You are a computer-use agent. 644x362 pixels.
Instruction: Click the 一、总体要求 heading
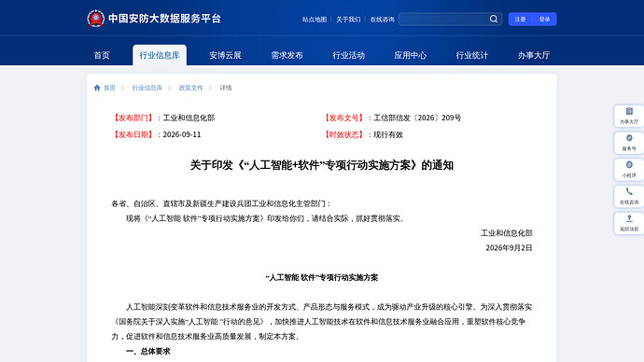147,352
